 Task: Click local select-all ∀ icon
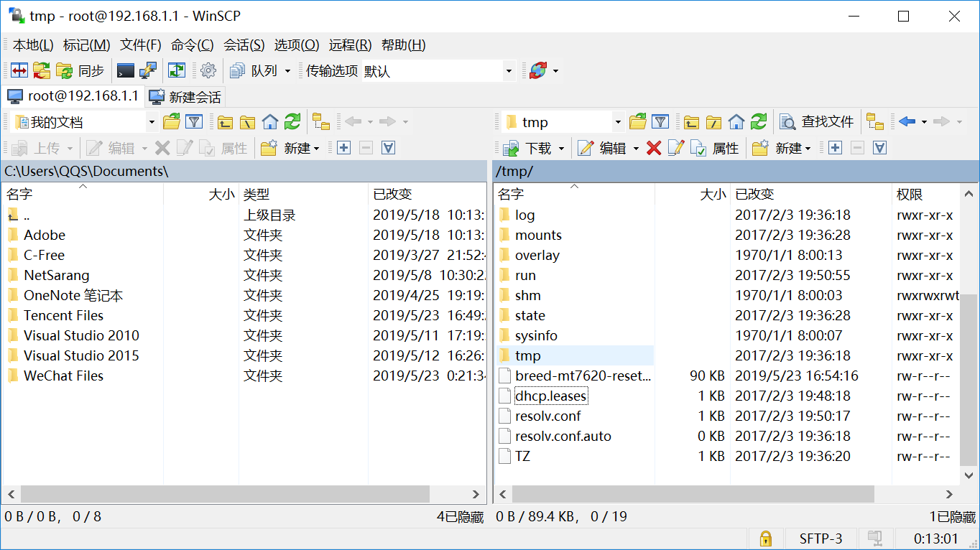pyautogui.click(x=388, y=148)
